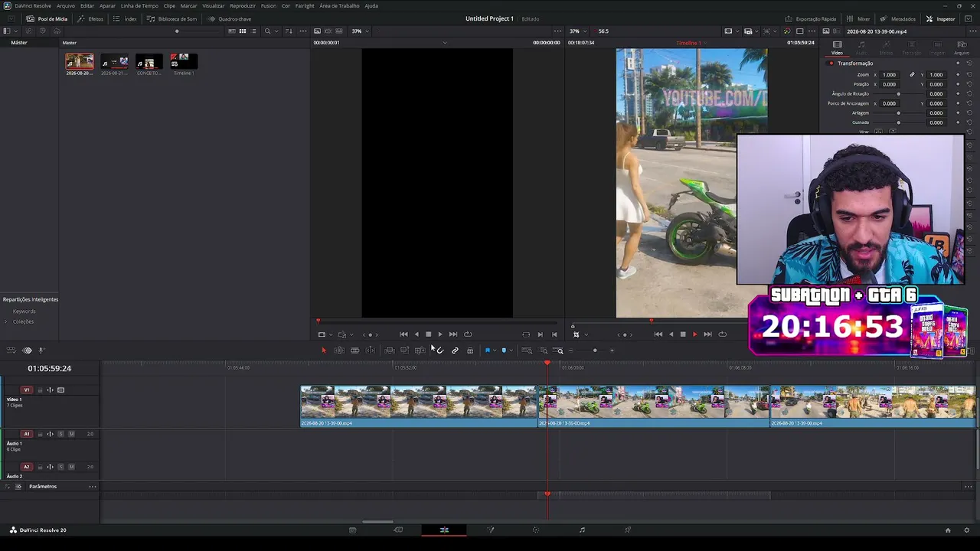
Task: Expand the timeline View Options icon
Action: [x=11, y=350]
